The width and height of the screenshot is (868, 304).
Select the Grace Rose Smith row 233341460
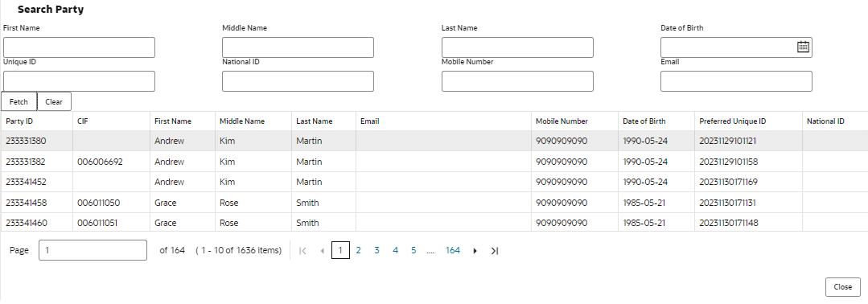click(x=434, y=223)
